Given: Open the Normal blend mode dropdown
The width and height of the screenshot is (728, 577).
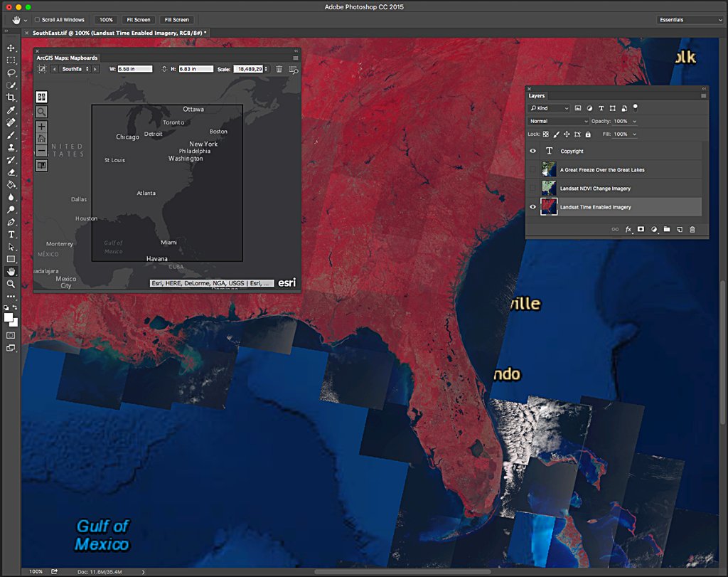Looking at the screenshot, I should (559, 121).
